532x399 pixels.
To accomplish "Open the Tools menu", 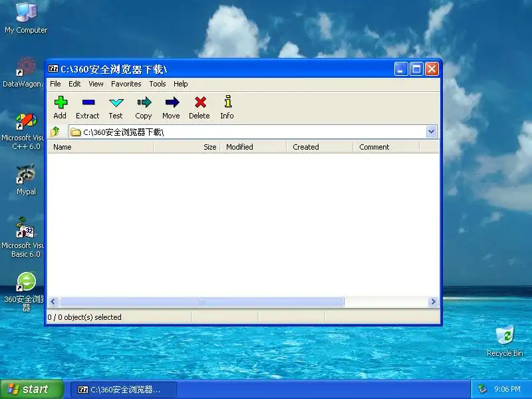I will 158,84.
